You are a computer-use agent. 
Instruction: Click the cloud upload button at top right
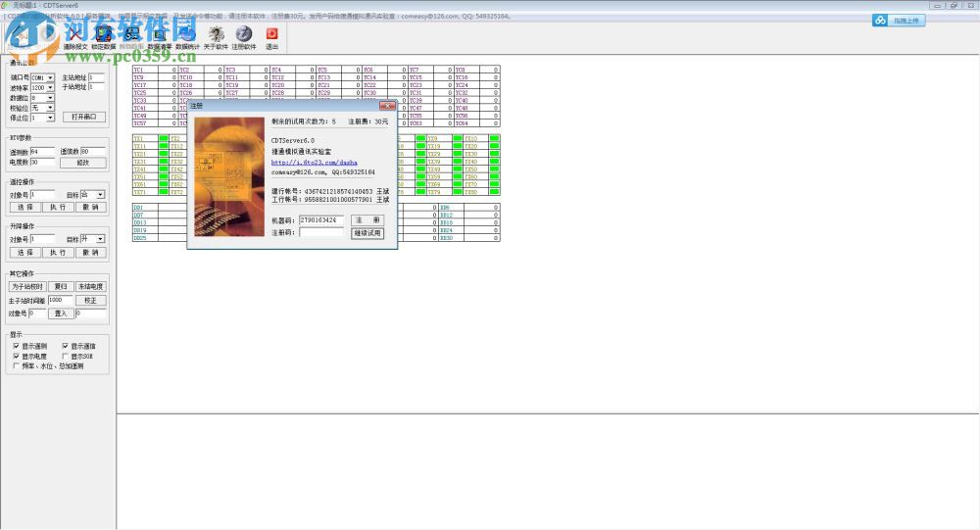[899, 21]
